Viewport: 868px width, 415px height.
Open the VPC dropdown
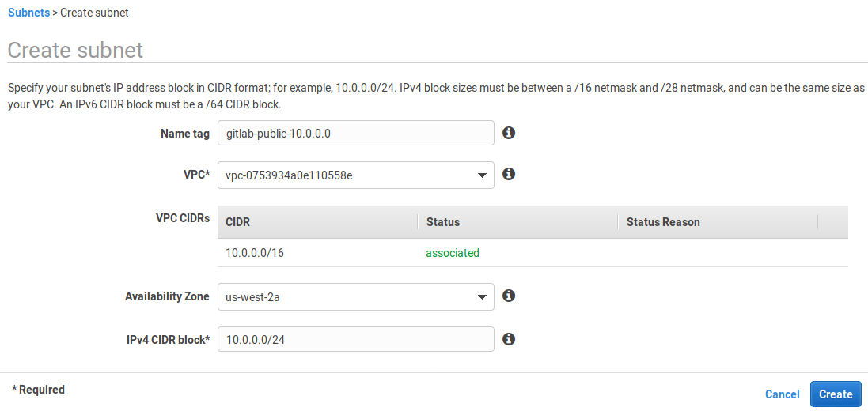[355, 175]
